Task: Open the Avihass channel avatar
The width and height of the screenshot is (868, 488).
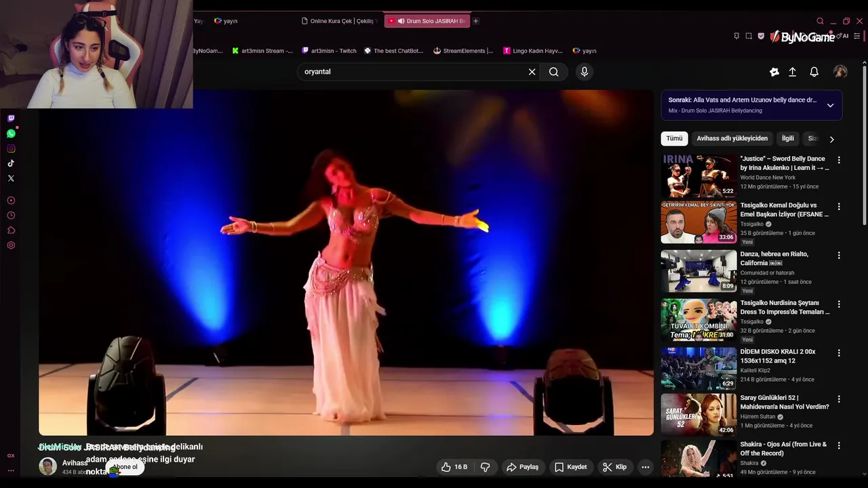Action: [x=47, y=466]
